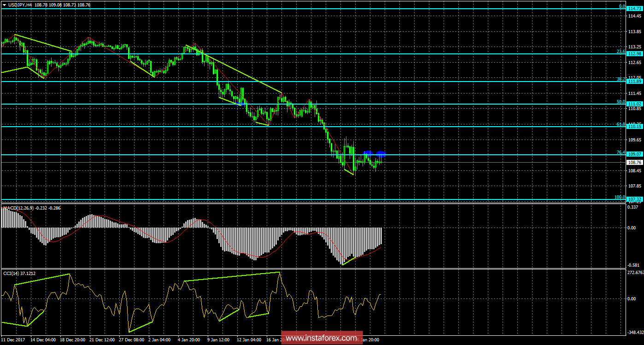
Task: Select the 107.32 Fibonacci price label
Action: 635,199
